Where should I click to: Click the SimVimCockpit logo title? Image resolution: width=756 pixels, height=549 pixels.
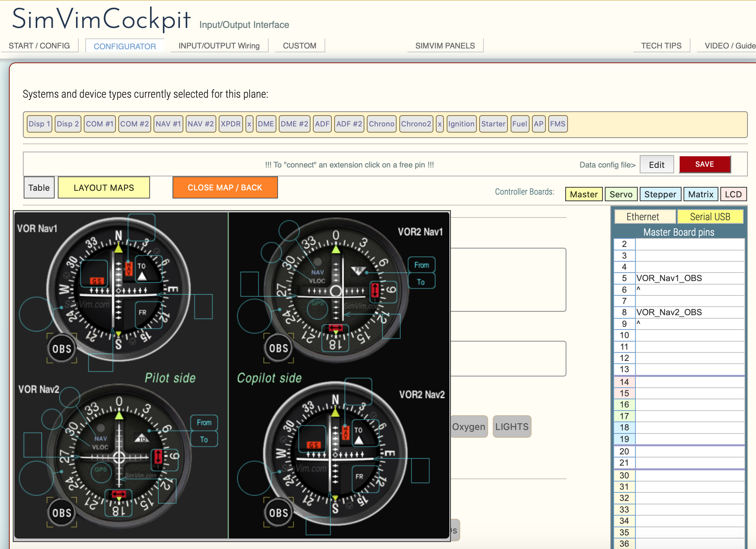(x=102, y=19)
